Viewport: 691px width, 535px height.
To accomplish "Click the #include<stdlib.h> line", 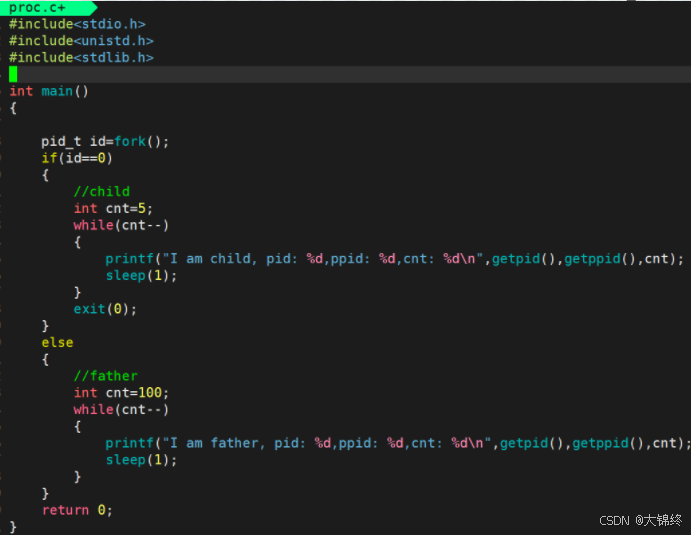I will (x=81, y=58).
